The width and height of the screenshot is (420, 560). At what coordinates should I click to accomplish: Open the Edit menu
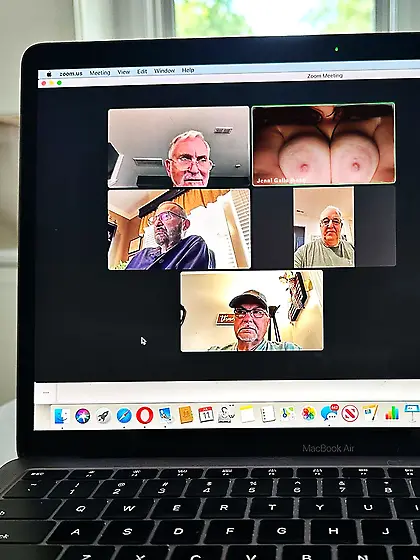pos(142,71)
